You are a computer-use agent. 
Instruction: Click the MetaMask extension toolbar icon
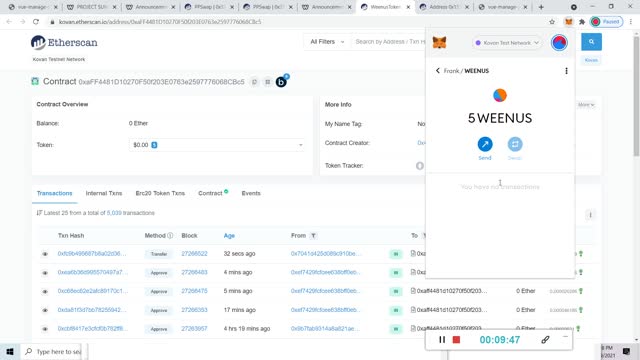pos(569,22)
